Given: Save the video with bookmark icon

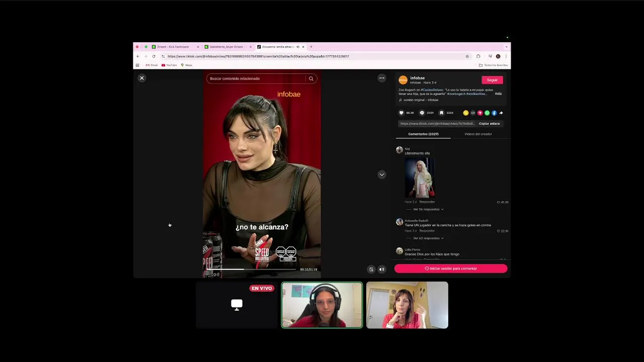Looking at the screenshot, I should (x=442, y=113).
